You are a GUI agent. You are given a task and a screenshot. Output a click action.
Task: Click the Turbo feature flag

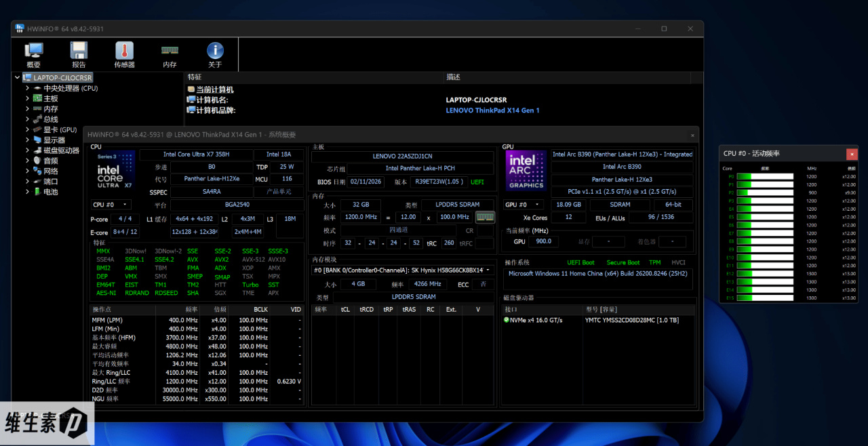[x=250, y=285]
